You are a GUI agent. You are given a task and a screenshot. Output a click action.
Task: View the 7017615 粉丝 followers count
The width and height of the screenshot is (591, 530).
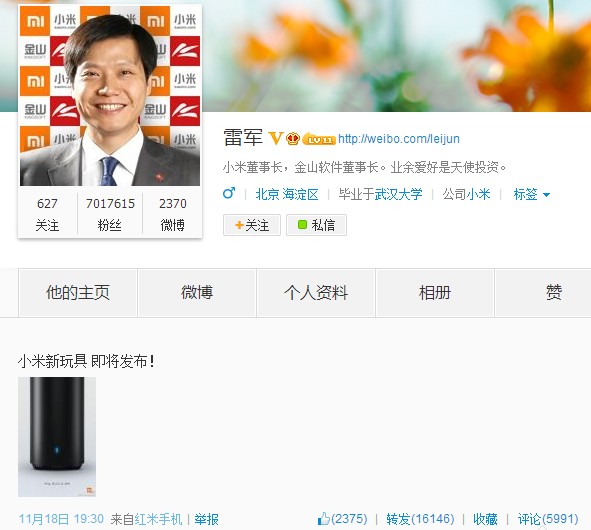tap(110, 214)
